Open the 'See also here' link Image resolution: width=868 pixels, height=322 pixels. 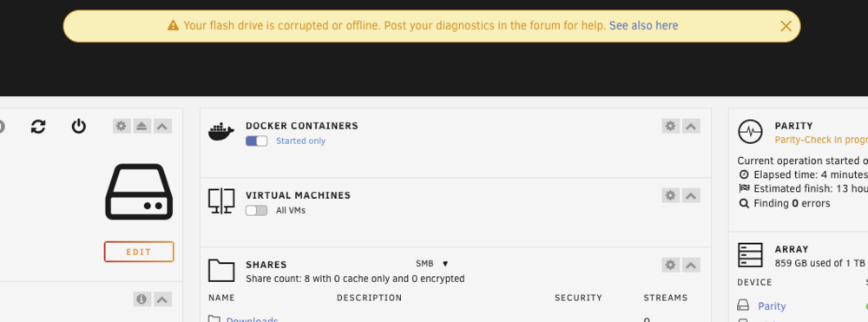click(x=643, y=25)
